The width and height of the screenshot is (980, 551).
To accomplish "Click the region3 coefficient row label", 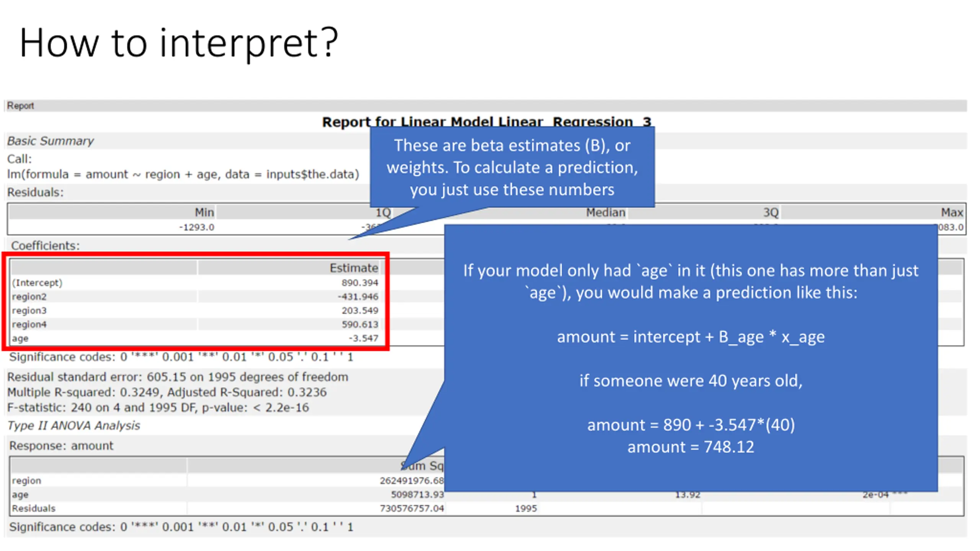I will (x=29, y=311).
